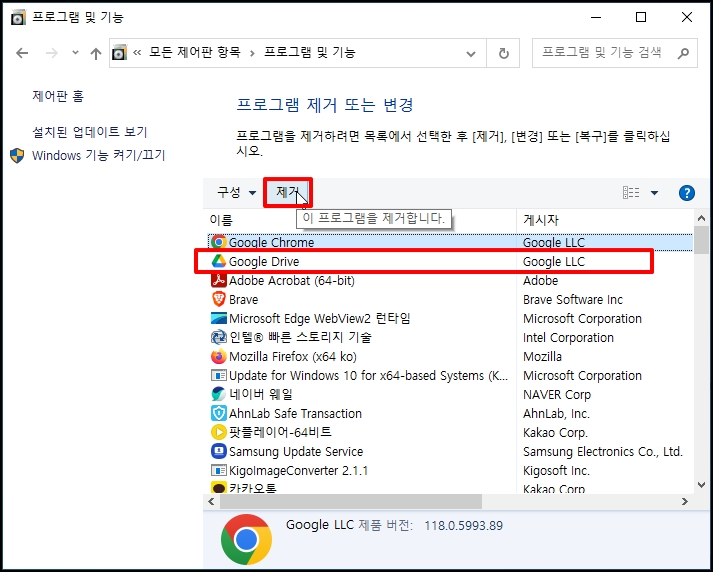Viewport: 713px width, 572px height.
Task: Open the 구성 dropdown menu
Action: click(236, 192)
